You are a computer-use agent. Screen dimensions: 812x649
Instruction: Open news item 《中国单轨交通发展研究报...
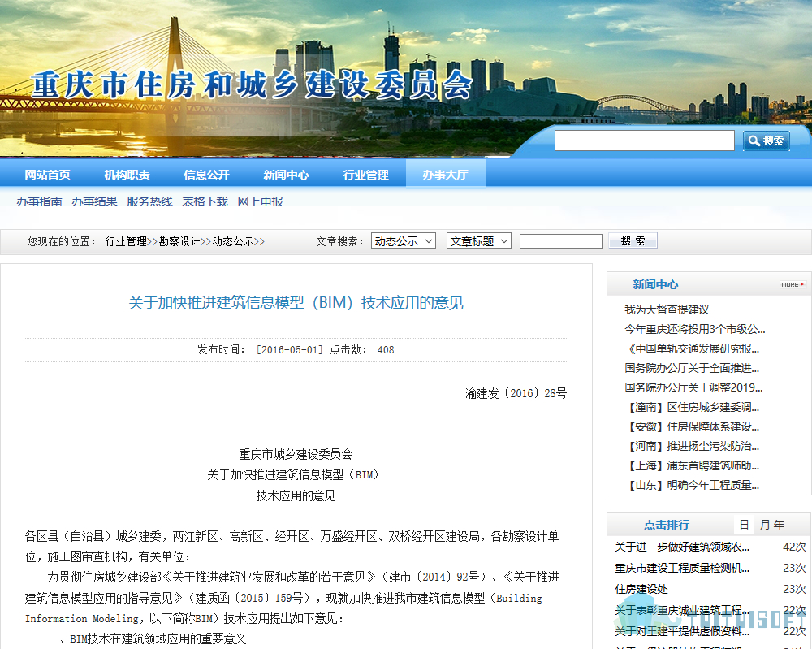pos(692,348)
